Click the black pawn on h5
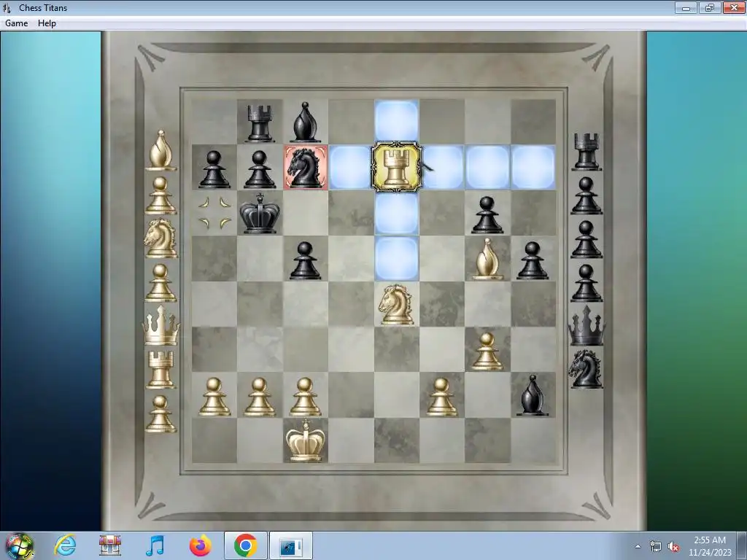747x560 pixels. [x=532, y=260]
